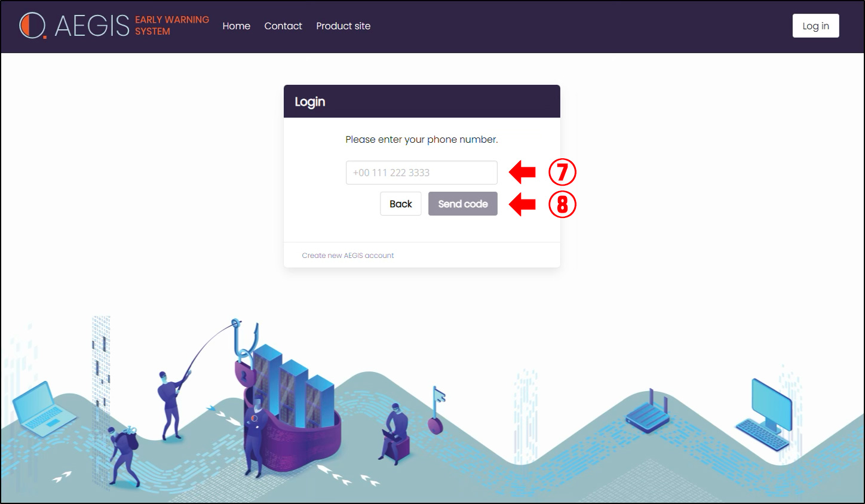The image size is (865, 504).
Task: Click the Login card header
Action: coord(422,102)
